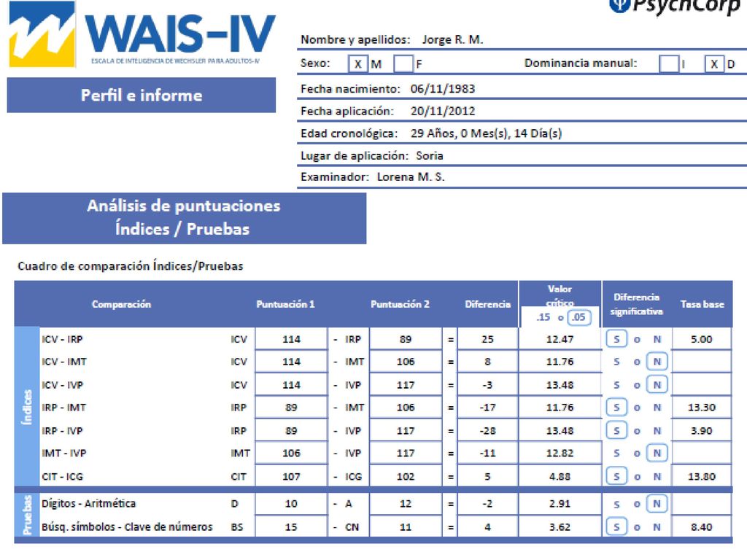747x560 pixels.
Task: Click the Aritmética score 12
Action: point(406,503)
